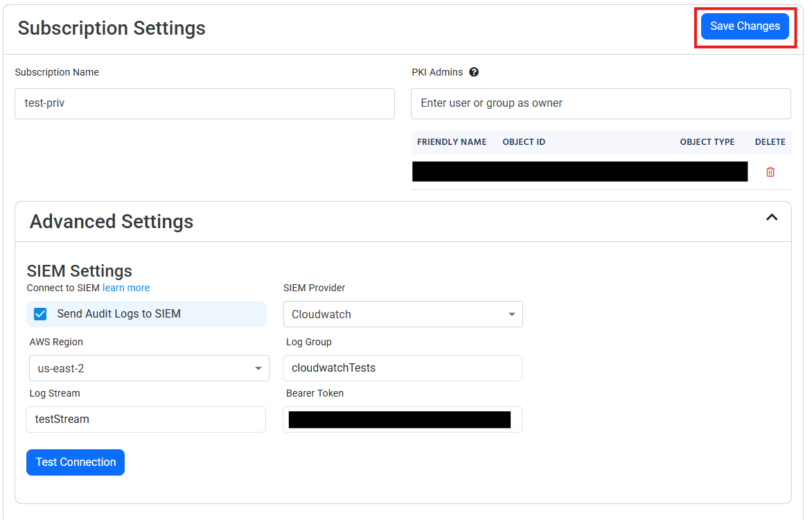Open the learn more link
Image resolution: width=812 pixels, height=520 pixels.
pos(125,288)
